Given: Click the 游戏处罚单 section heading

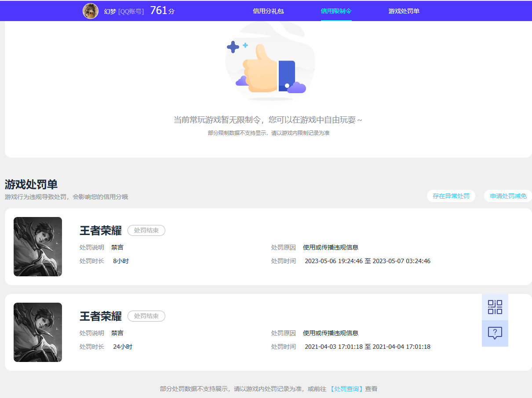Looking at the screenshot, I should point(31,185).
